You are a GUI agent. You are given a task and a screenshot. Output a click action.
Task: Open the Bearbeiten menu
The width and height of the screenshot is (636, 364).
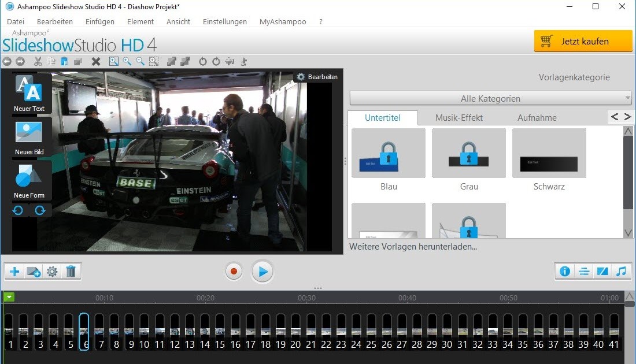[55, 21]
